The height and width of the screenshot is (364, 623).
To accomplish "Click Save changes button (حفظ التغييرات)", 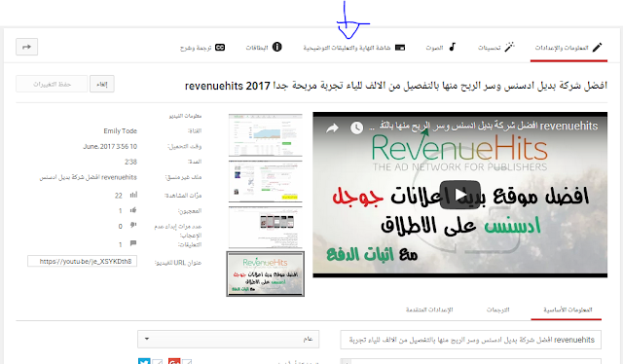I will (x=52, y=85).
